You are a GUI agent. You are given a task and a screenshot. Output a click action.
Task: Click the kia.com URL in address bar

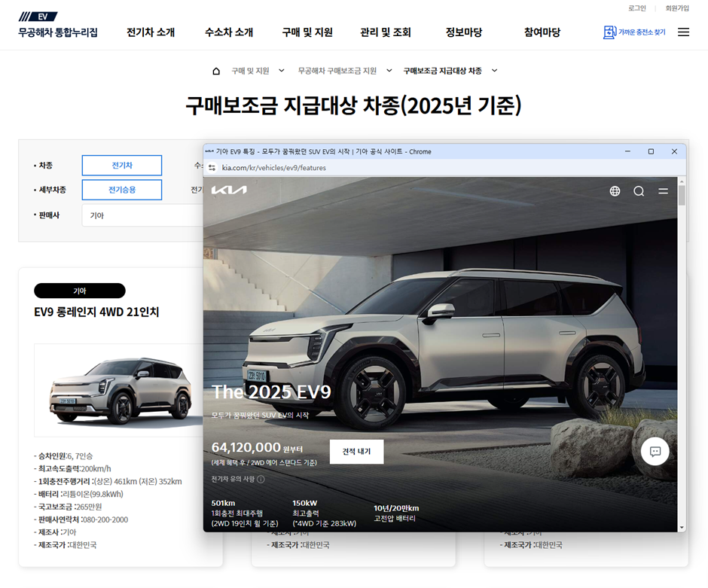pyautogui.click(x=273, y=168)
